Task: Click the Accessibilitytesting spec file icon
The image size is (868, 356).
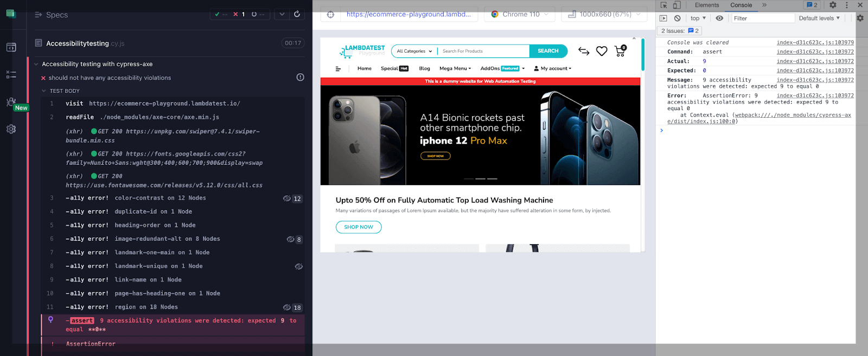Action: point(39,43)
